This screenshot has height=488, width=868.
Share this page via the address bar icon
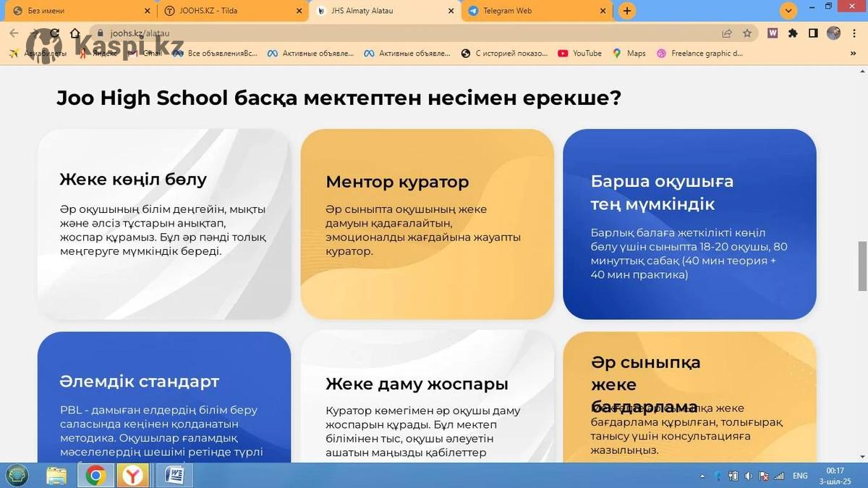tap(727, 33)
